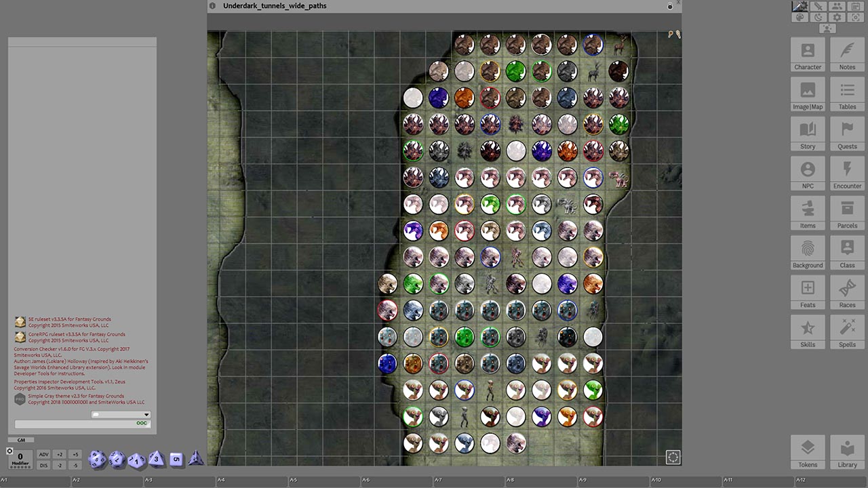The image size is (868, 488).
Task: Open the Spells list
Action: [847, 332]
